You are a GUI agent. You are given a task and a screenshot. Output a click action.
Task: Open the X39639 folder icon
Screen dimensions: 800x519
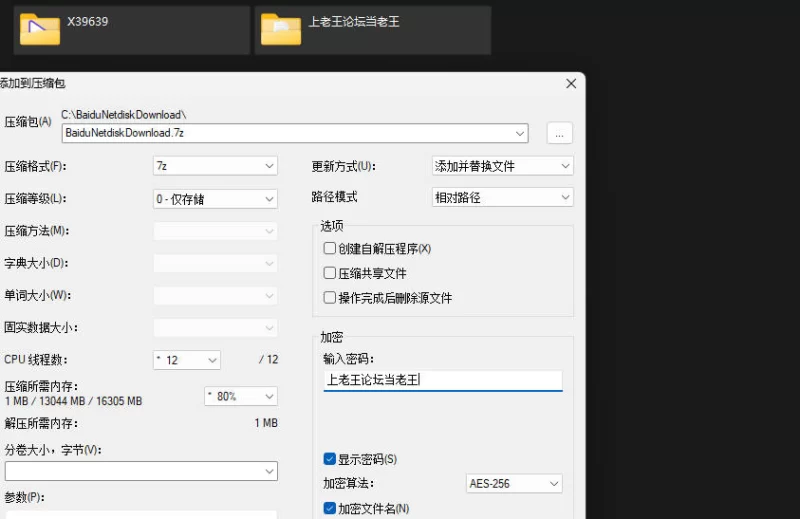pos(40,30)
